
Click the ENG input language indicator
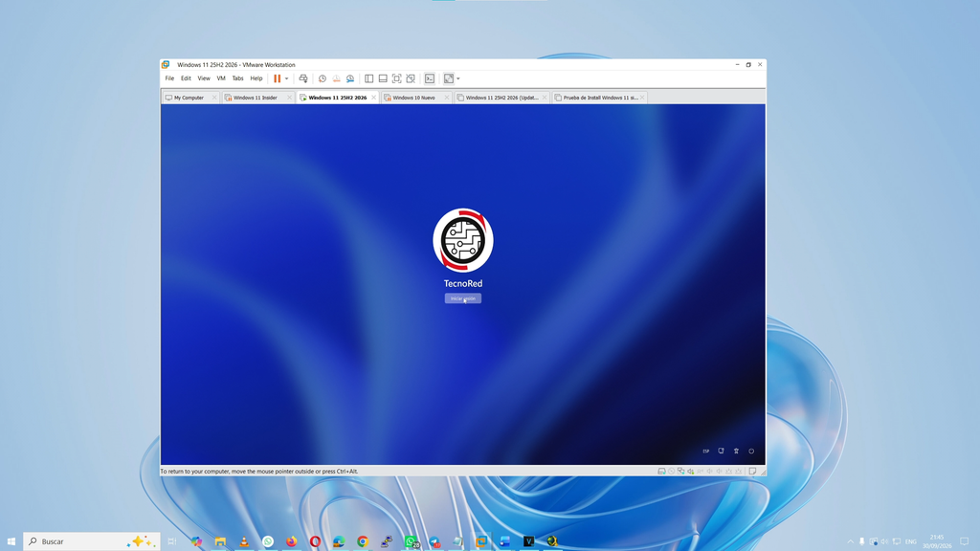pos(911,541)
